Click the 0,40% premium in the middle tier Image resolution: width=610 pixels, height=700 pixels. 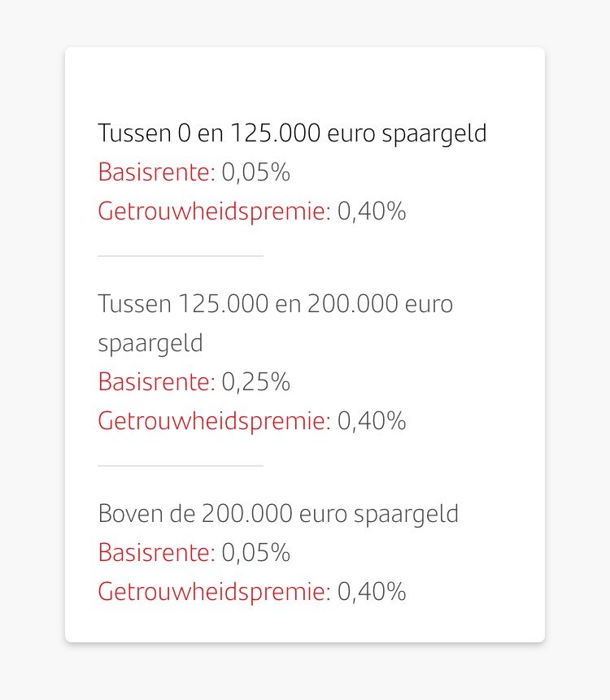pyautogui.click(x=372, y=421)
